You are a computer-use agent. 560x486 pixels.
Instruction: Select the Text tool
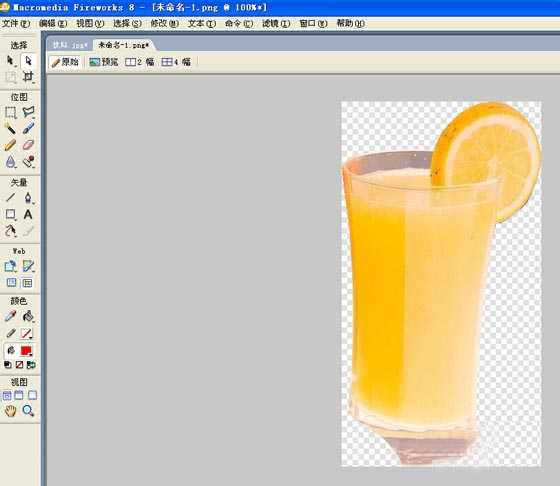[28, 214]
